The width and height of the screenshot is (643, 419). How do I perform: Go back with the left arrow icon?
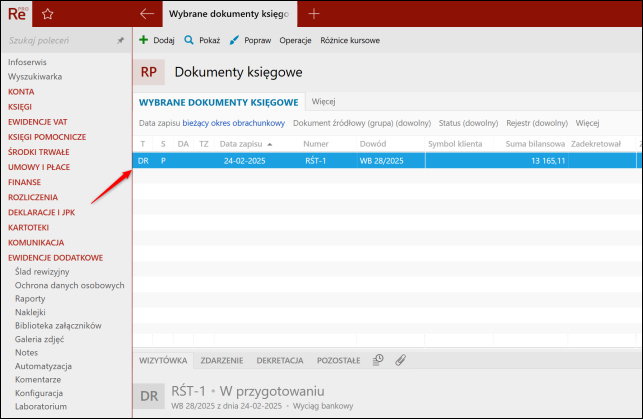pyautogui.click(x=147, y=14)
